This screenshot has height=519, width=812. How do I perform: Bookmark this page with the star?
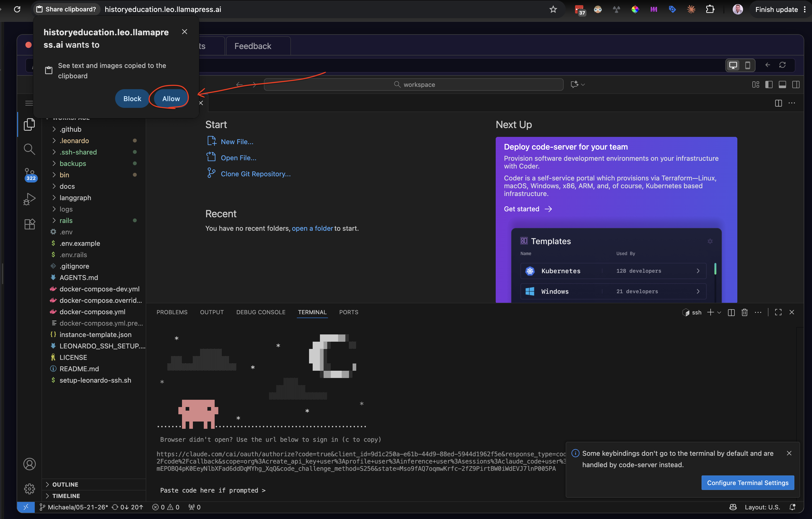[x=553, y=9]
